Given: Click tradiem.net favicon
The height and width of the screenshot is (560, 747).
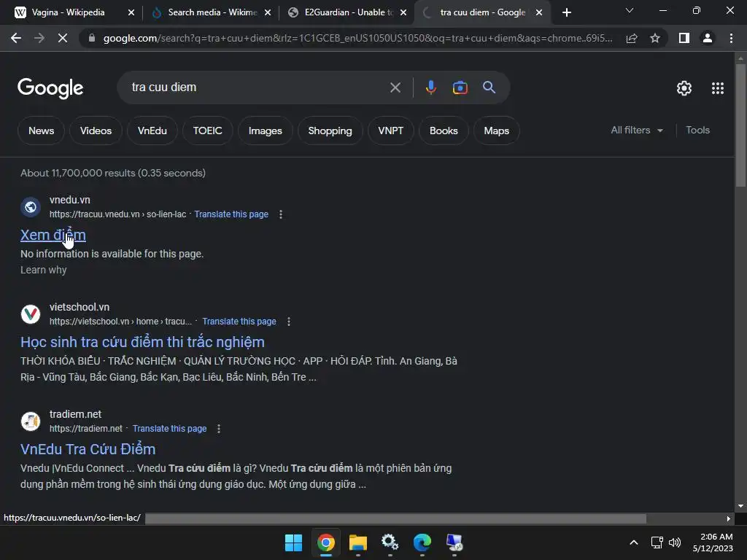Looking at the screenshot, I should (31, 421).
